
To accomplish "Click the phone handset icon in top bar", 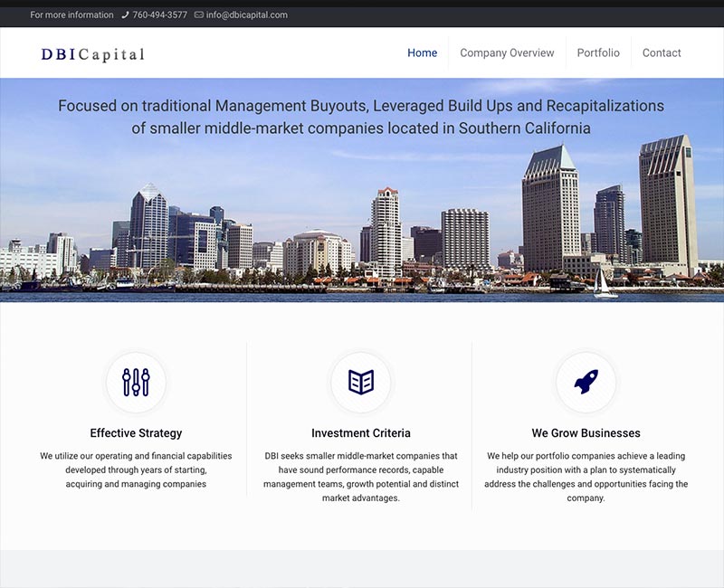I will (x=126, y=15).
